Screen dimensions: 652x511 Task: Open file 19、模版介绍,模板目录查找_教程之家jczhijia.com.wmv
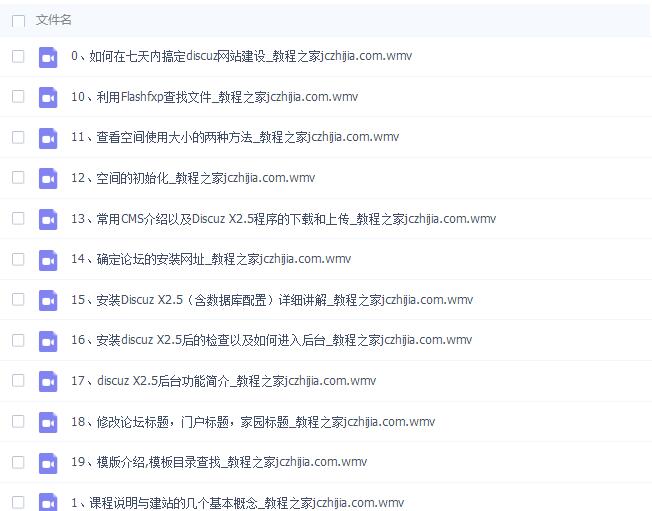pyautogui.click(x=219, y=462)
